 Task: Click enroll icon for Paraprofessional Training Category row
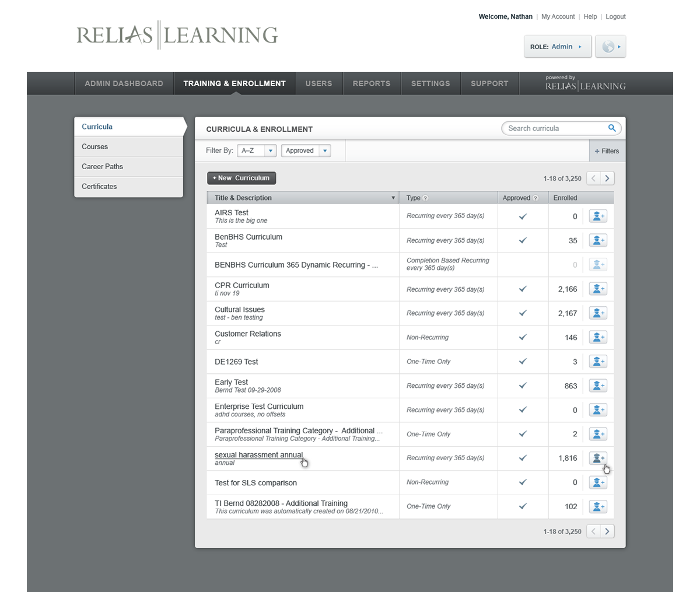click(598, 434)
